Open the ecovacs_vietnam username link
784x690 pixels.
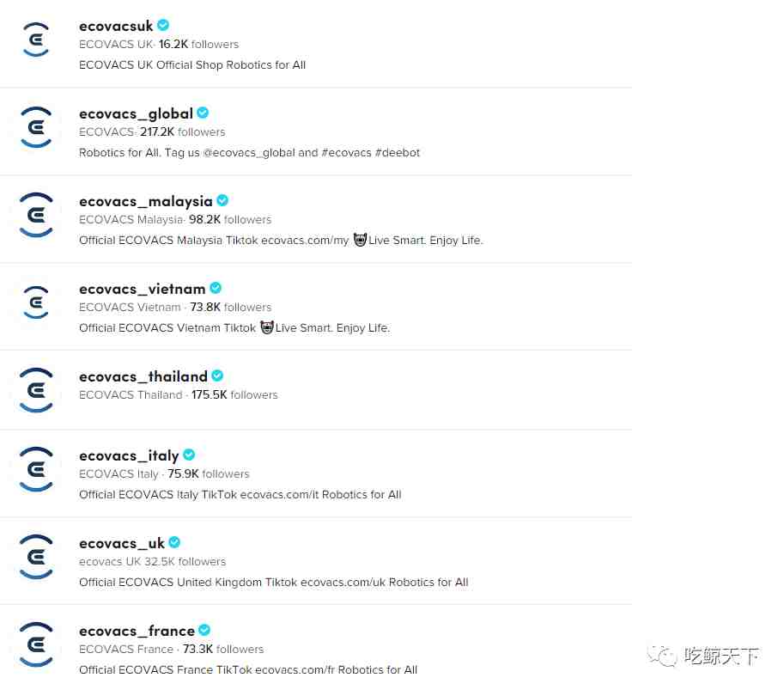(142, 290)
